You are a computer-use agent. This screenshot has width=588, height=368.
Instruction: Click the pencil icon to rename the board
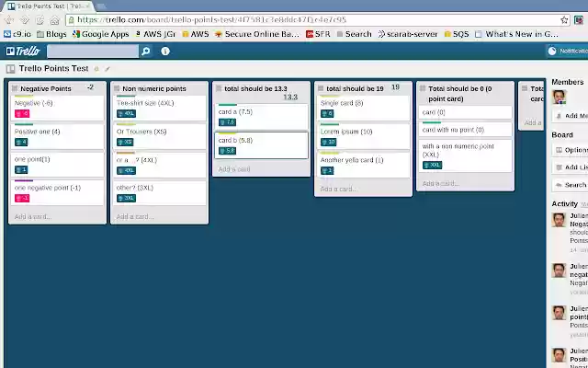point(107,69)
